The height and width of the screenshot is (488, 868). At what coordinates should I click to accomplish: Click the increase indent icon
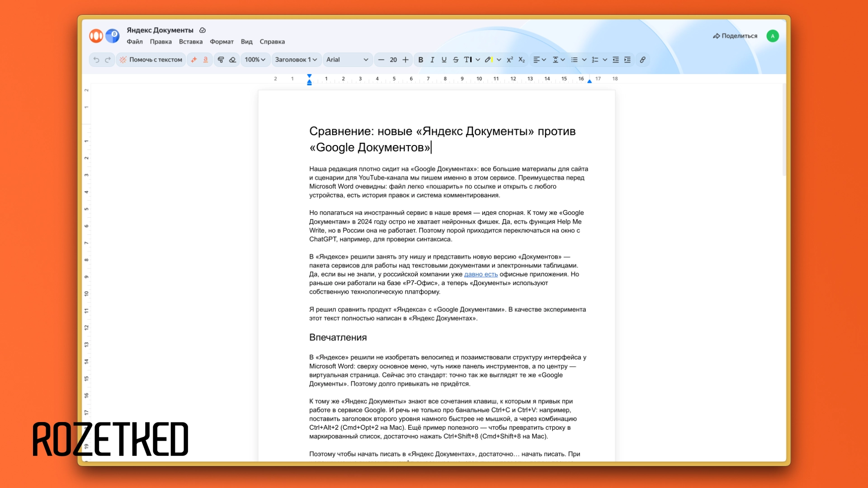click(x=627, y=60)
